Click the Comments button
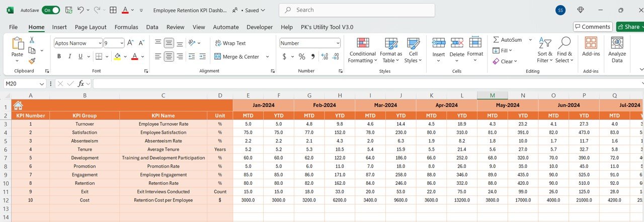Viewport: 644px width, 222px height. tap(593, 27)
